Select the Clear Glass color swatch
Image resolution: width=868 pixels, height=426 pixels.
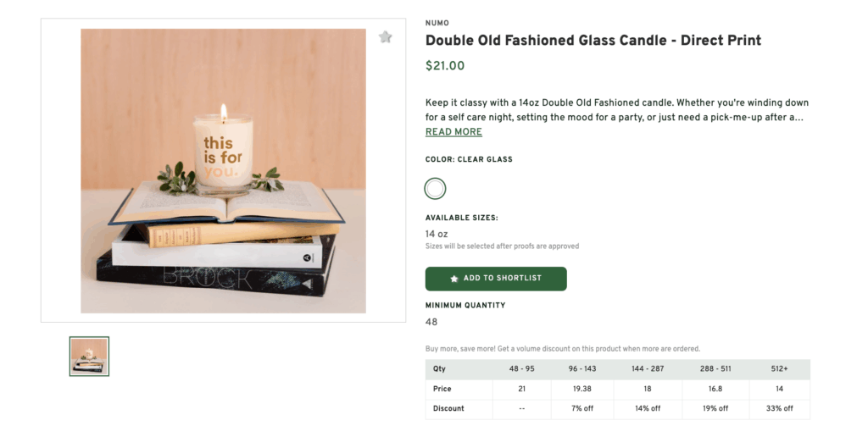pos(435,188)
